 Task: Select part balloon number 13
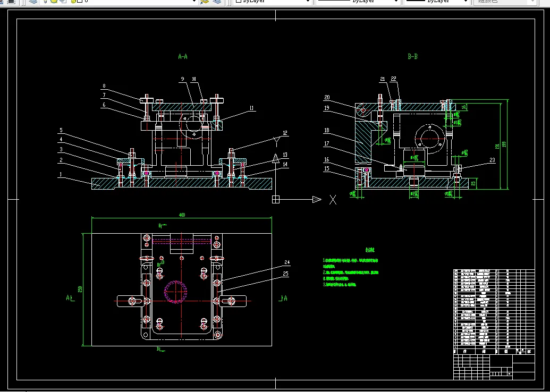pyautogui.click(x=285, y=155)
